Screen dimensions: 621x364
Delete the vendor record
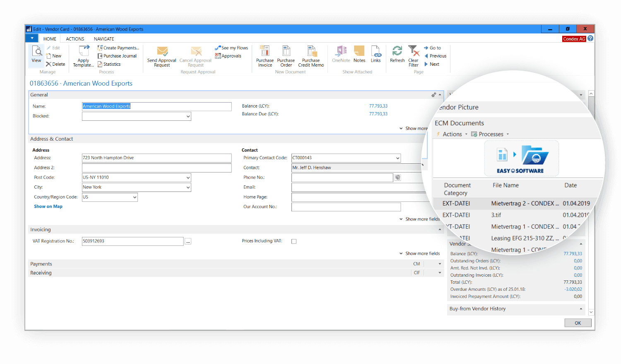pos(55,64)
